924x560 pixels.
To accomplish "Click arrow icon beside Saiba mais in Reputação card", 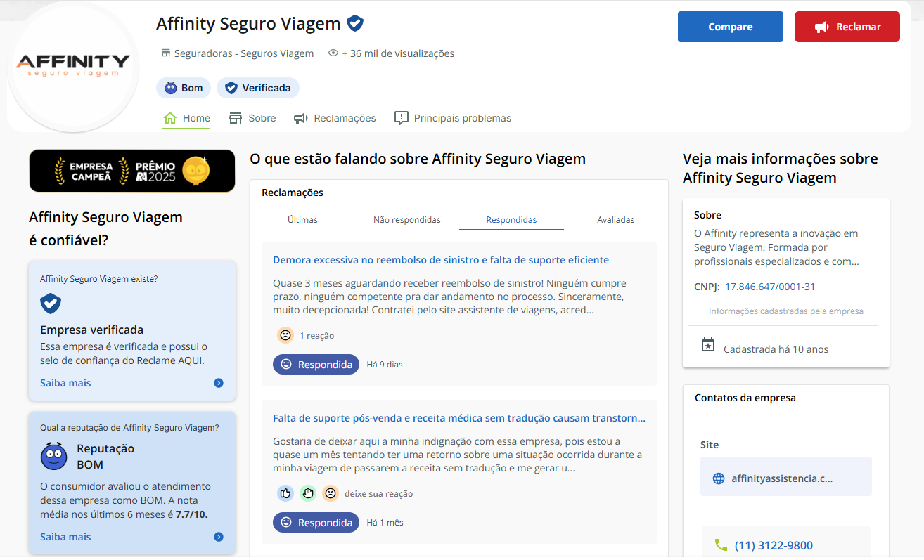I will [x=219, y=537].
